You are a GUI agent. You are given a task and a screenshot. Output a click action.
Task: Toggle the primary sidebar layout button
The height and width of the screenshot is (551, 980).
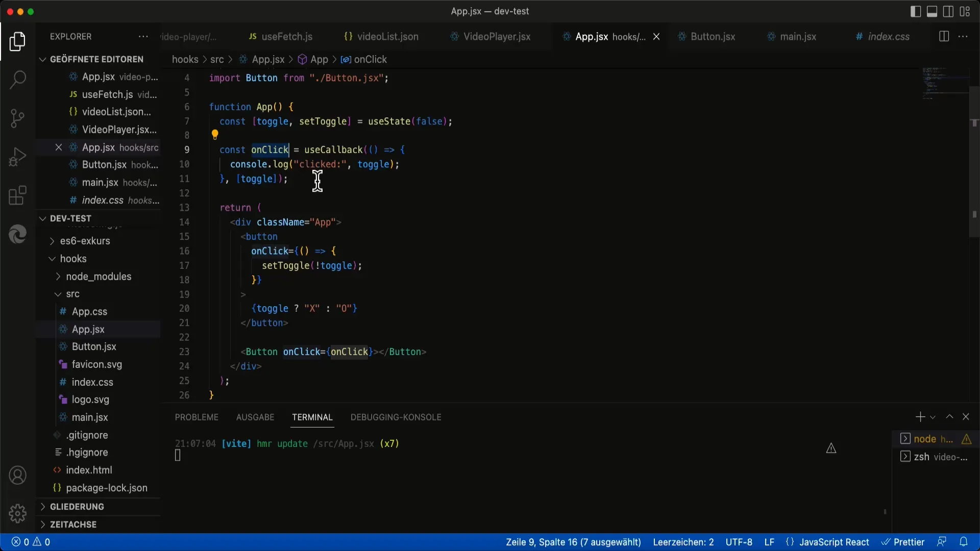pos(916,11)
